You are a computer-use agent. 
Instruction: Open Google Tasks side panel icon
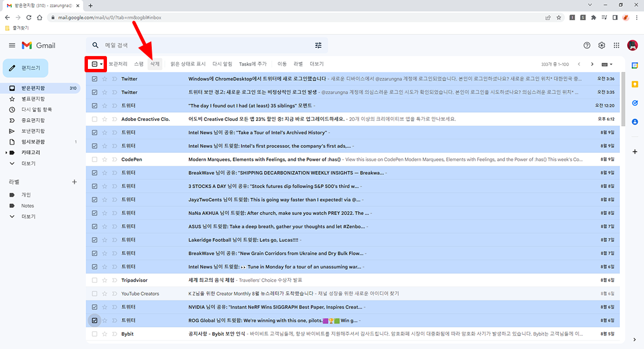(x=634, y=103)
